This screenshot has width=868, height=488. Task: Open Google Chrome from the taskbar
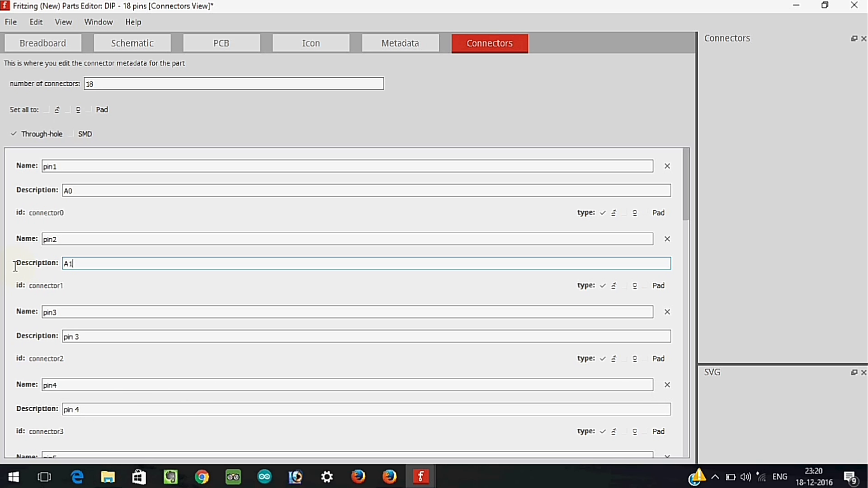coord(202,477)
